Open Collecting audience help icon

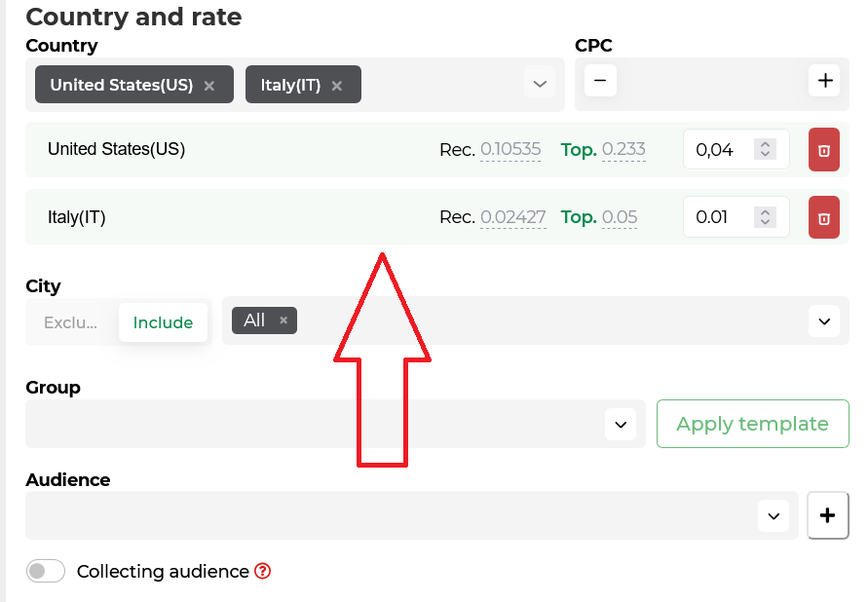click(262, 571)
